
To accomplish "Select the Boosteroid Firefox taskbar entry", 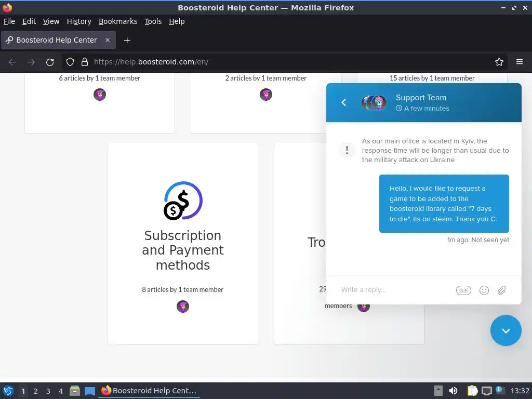I will pyautogui.click(x=149, y=391).
